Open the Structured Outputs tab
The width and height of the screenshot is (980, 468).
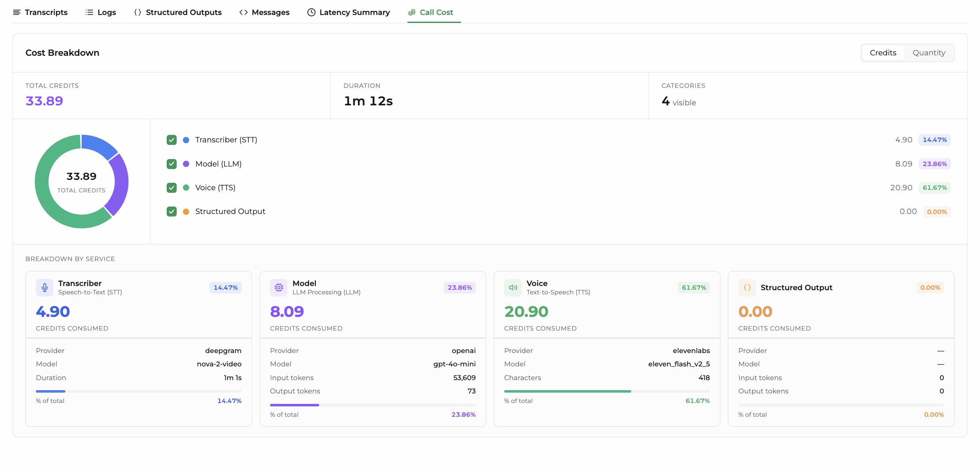(178, 12)
